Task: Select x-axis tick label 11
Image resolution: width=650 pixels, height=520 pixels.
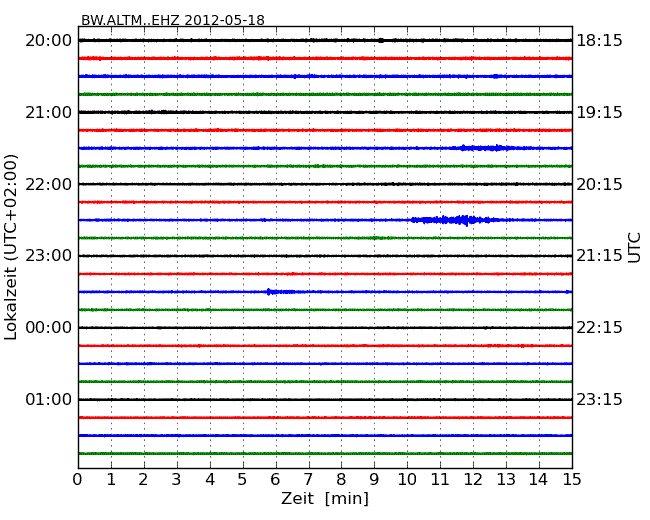Action: tap(440, 479)
